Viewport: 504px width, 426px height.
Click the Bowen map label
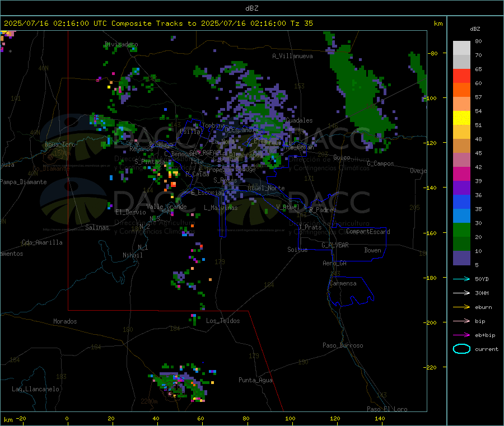tap(372, 250)
